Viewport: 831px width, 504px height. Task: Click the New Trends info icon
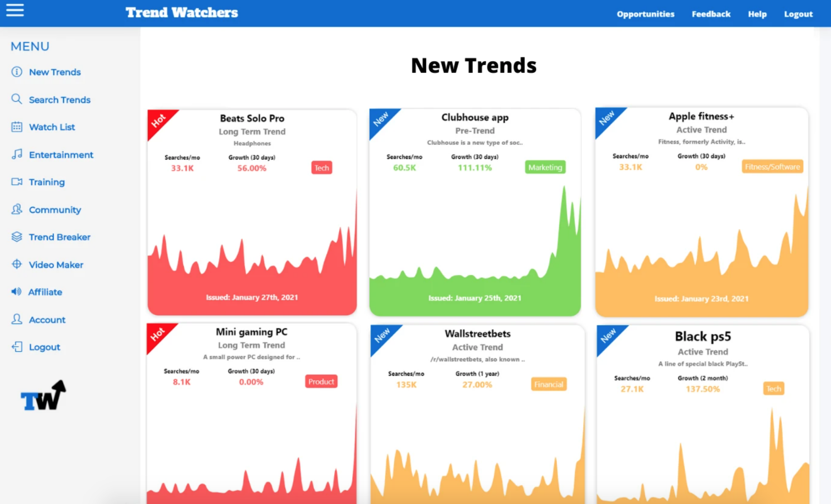pos(17,72)
